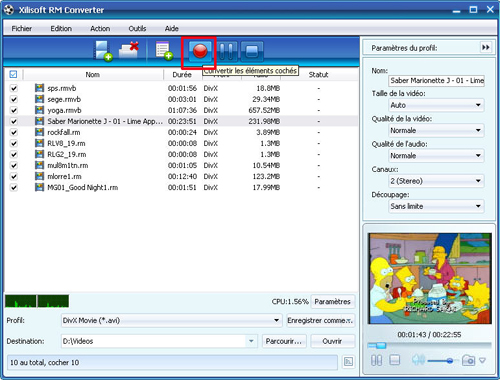Screen dimensions: 500x380
Task: Sort list by the Statut column header
Action: pyautogui.click(x=319, y=75)
